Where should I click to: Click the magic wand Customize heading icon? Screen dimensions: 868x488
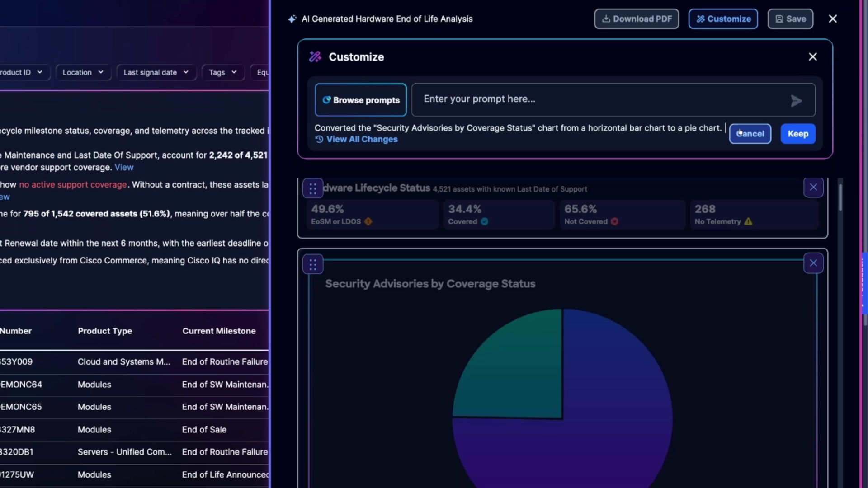point(315,57)
